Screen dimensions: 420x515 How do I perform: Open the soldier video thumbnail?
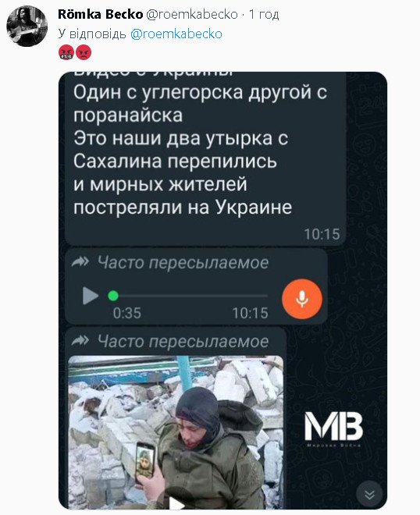(x=176, y=432)
